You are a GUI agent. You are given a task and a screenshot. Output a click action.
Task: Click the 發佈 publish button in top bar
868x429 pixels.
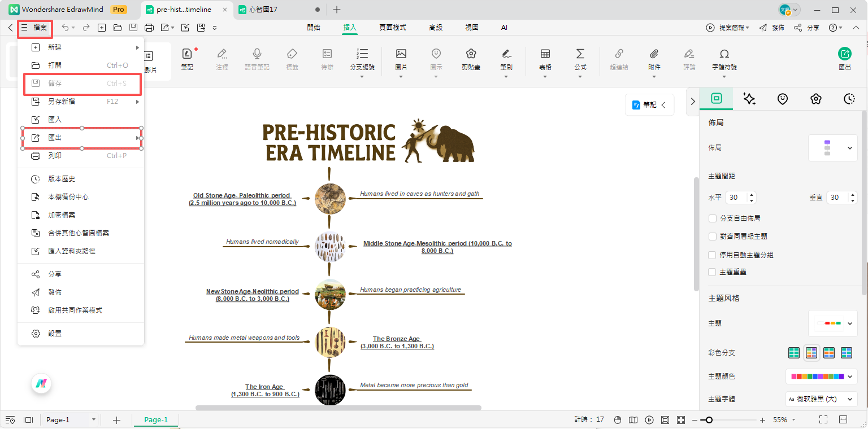tap(771, 28)
